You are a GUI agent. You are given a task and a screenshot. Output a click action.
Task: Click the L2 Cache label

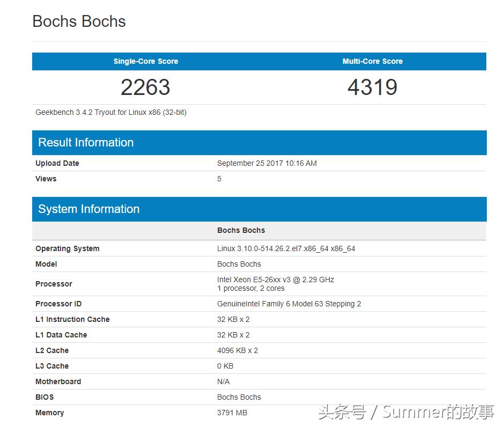point(52,350)
